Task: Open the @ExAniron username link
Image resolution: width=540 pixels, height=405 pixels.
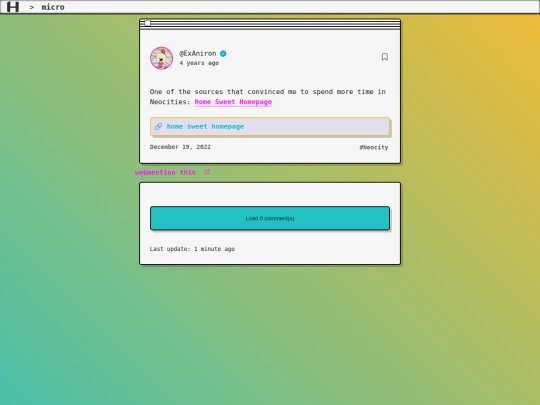Action: (x=198, y=53)
